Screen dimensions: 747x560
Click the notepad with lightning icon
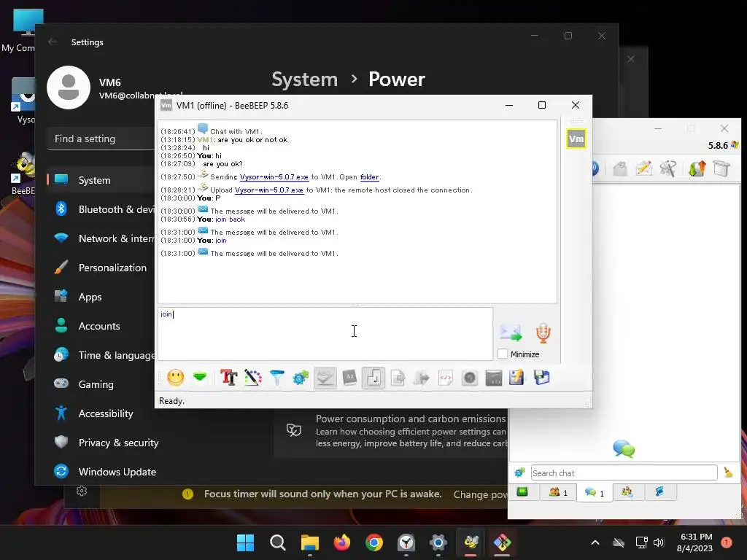[517, 378]
